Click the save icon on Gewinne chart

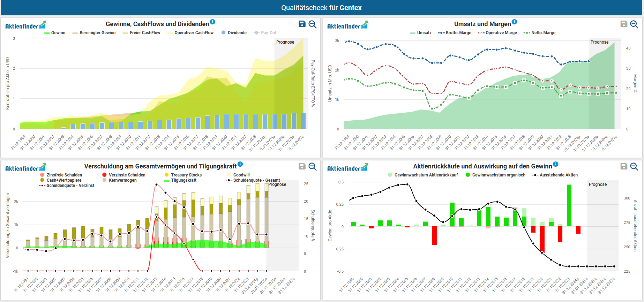click(302, 24)
